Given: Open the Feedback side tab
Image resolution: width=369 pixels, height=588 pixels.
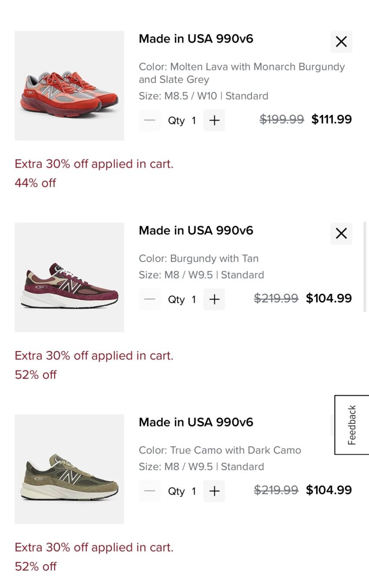Looking at the screenshot, I should coord(352,425).
